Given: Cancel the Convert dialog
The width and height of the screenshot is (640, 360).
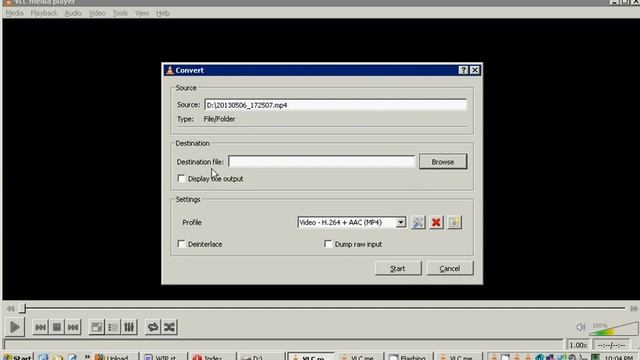Looking at the screenshot, I should click(x=450, y=268).
